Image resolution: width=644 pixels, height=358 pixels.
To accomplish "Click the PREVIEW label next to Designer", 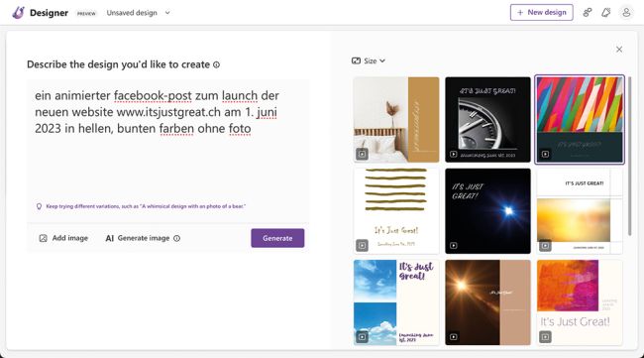I will (86, 14).
